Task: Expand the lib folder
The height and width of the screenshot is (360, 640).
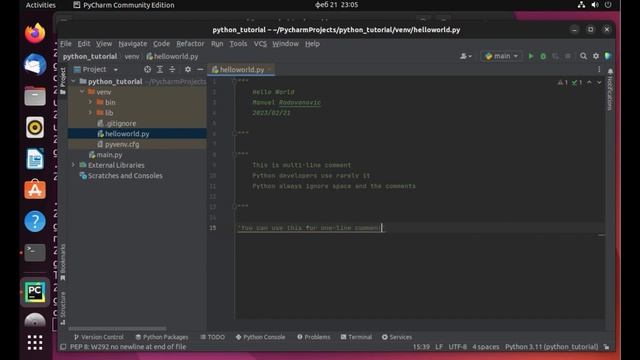Action: pos(90,113)
